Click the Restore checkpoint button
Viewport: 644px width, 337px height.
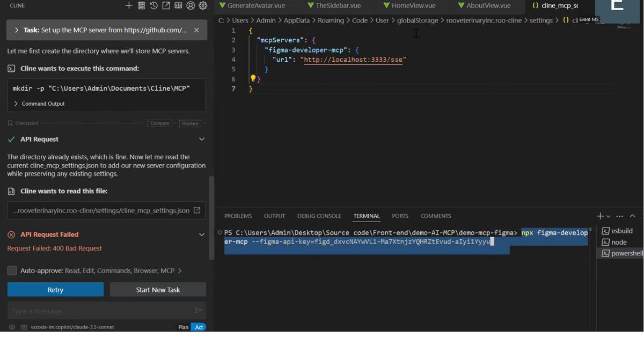[190, 123]
